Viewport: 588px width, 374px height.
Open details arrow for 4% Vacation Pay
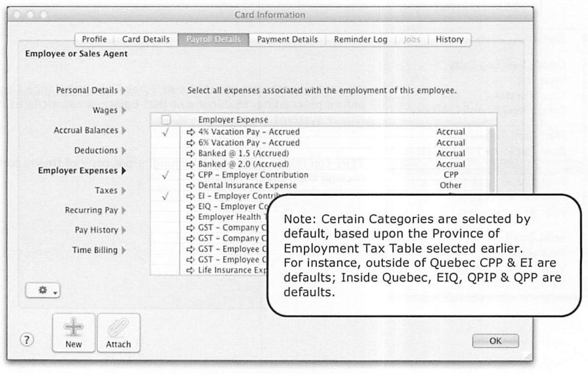pos(191,132)
